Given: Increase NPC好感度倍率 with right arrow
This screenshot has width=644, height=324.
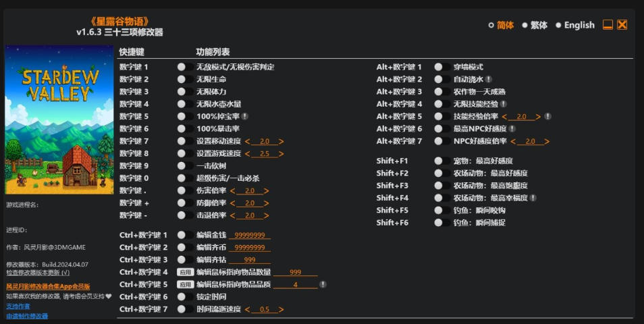Looking at the screenshot, I should [x=547, y=141].
